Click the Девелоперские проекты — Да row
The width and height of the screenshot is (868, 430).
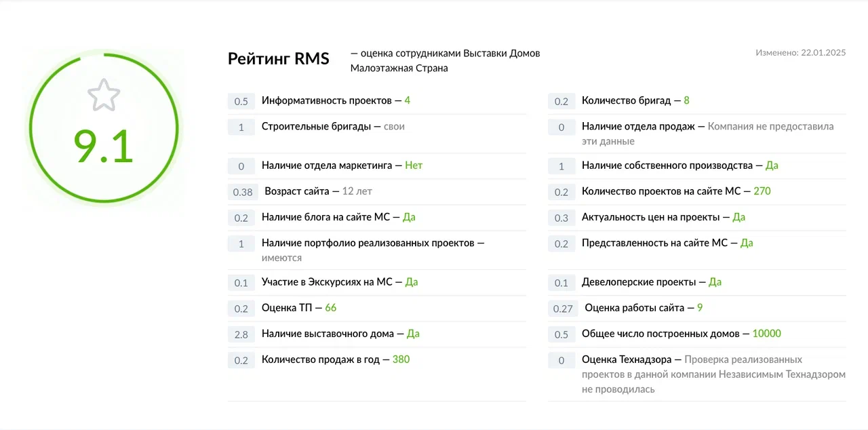(697, 282)
